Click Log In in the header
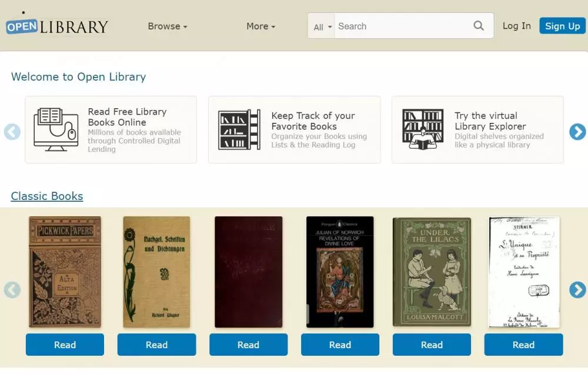588x374 pixels. 516,26
